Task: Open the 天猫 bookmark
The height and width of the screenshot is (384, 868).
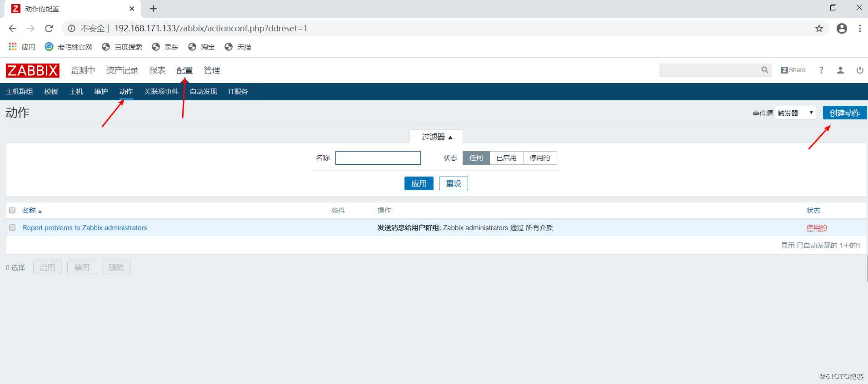Action: pos(238,47)
